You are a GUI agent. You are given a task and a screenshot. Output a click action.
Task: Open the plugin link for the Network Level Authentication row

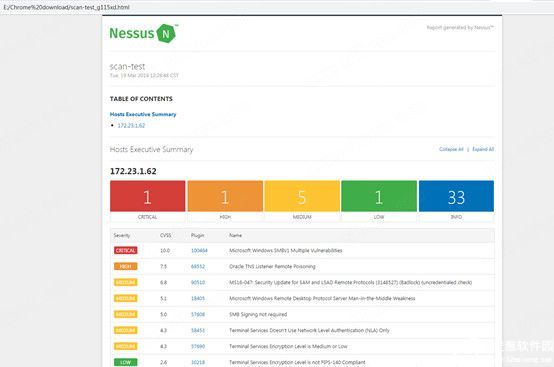click(x=198, y=330)
